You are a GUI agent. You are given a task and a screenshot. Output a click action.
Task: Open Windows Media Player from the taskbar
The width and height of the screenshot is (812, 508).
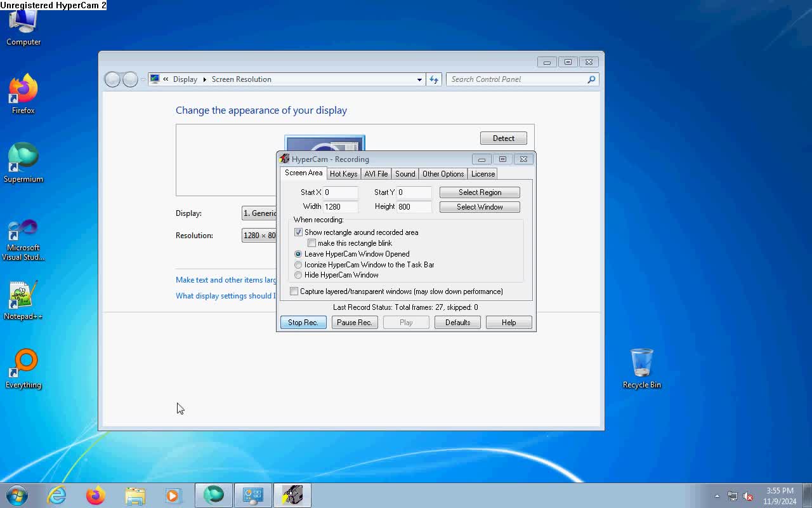click(x=173, y=495)
